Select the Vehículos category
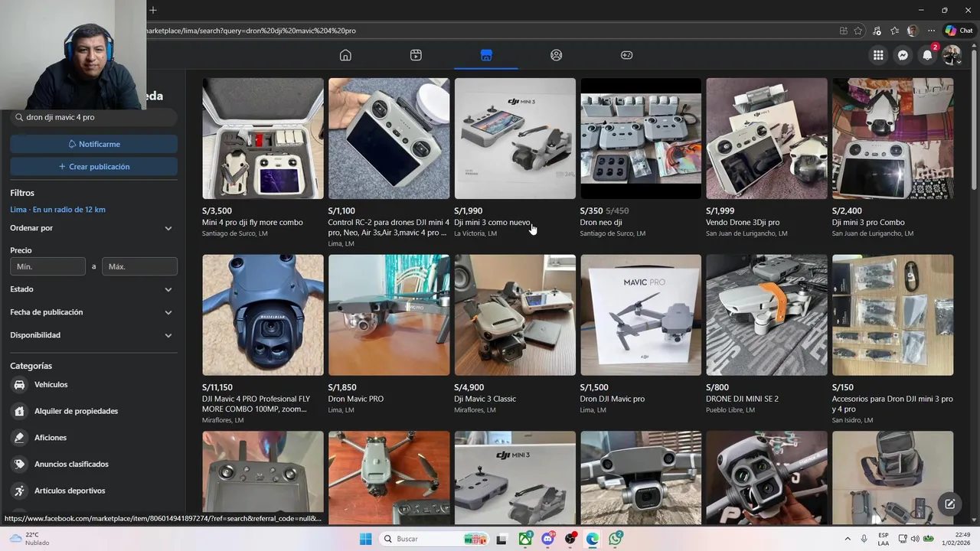Screen dimensions: 980x551 (x=93, y=385)
